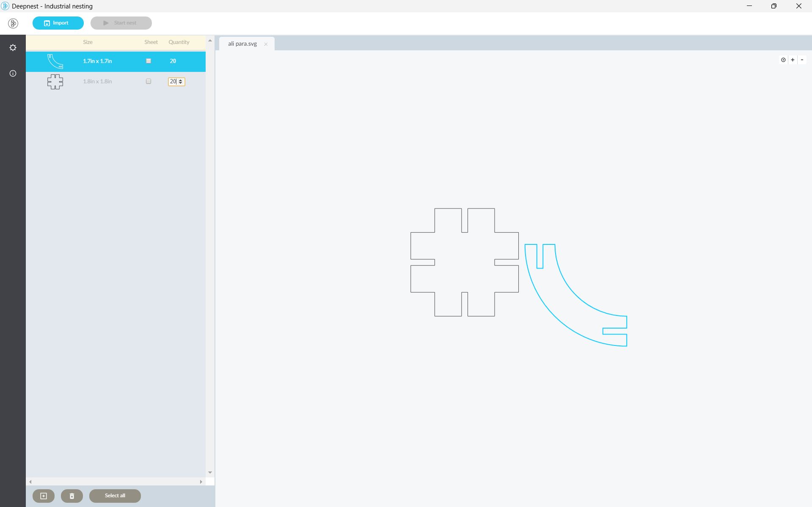Sort parts by the Size column header

point(88,42)
